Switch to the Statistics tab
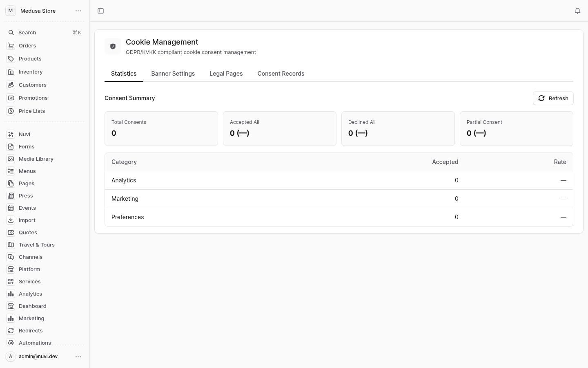Image resolution: width=588 pixels, height=368 pixels. pos(124,74)
